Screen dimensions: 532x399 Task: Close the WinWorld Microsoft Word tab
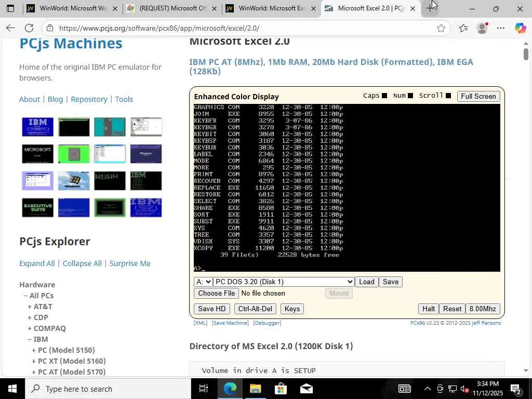click(115, 8)
